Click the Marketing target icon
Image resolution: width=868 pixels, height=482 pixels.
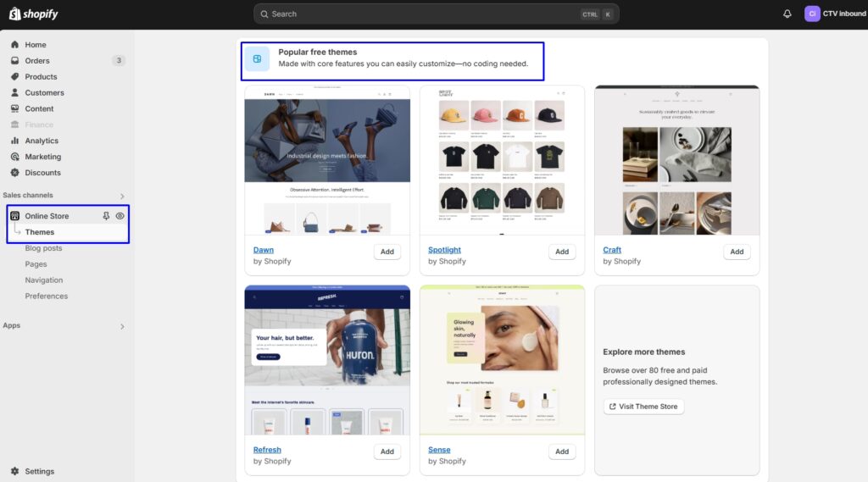tap(15, 157)
